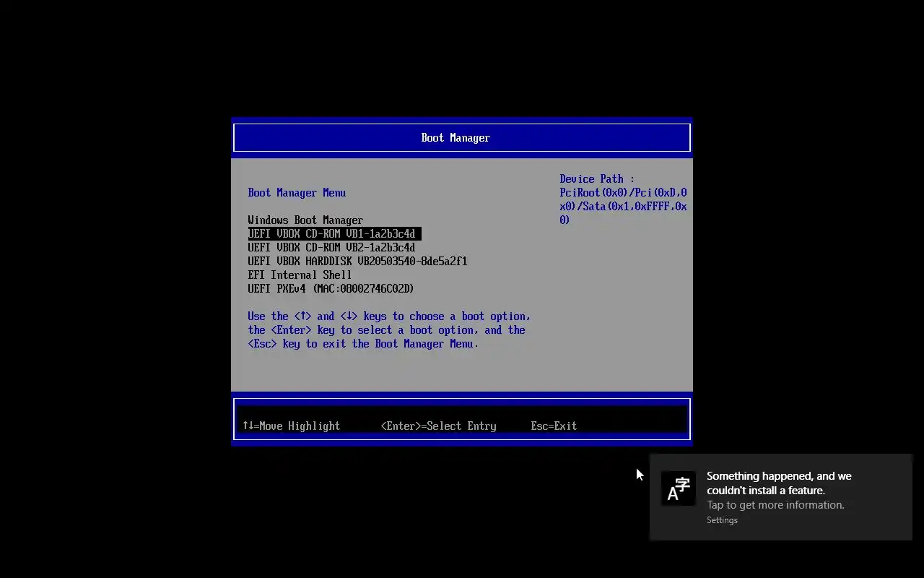Select EFI Internal Shell boot option
924x578 pixels.
point(300,275)
